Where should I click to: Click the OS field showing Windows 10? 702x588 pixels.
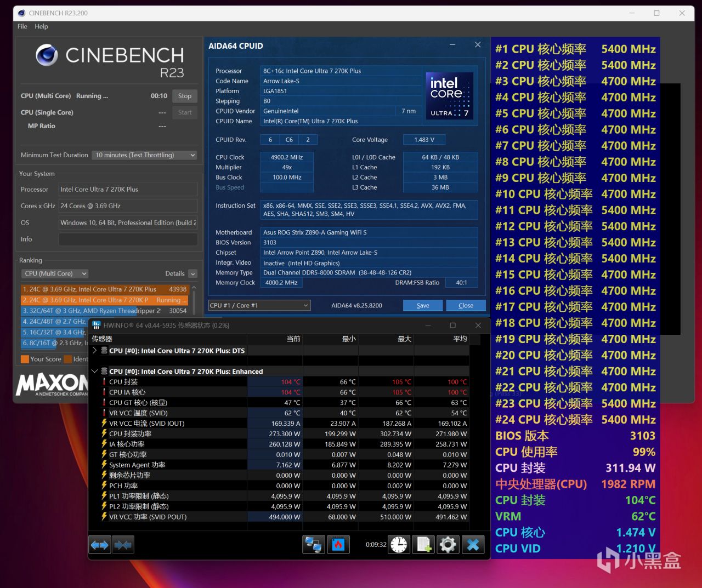pyautogui.click(x=128, y=222)
